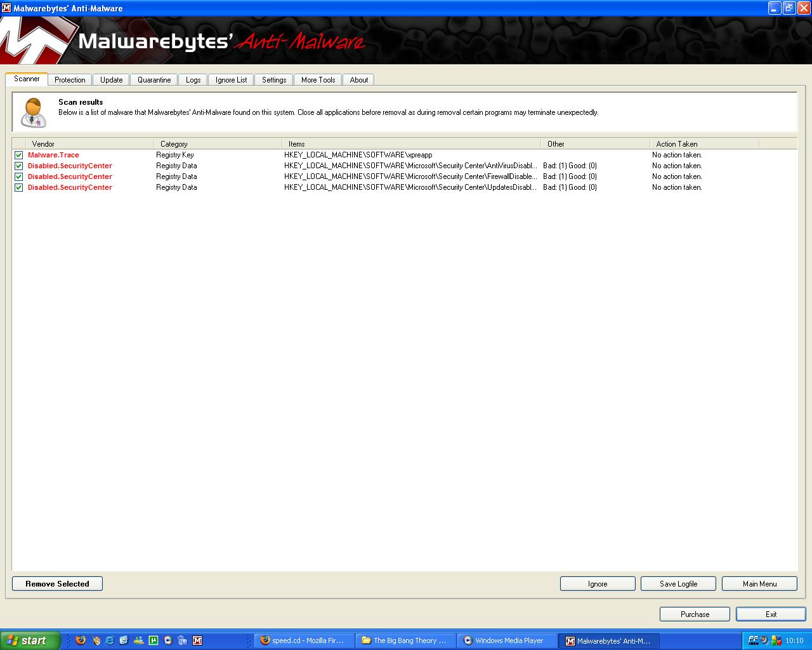
Task: Uncheck the UpdatesDisable registry data checkbox
Action: coord(18,187)
